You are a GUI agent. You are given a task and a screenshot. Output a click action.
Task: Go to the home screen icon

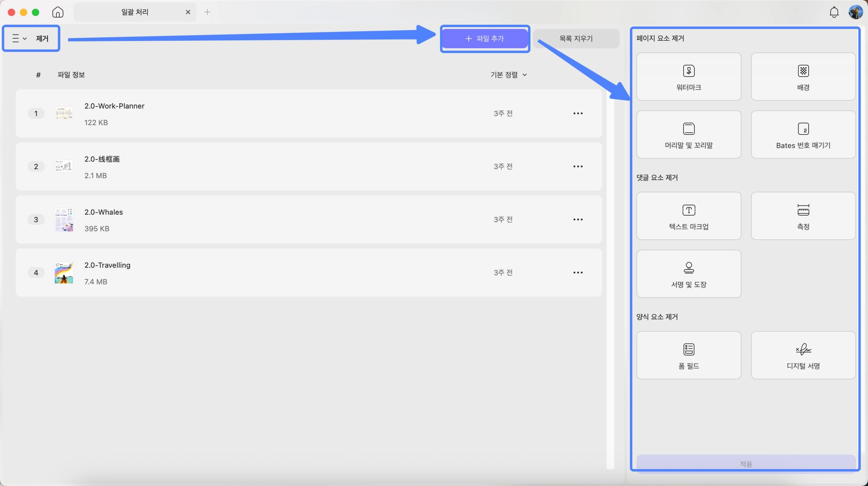click(58, 12)
